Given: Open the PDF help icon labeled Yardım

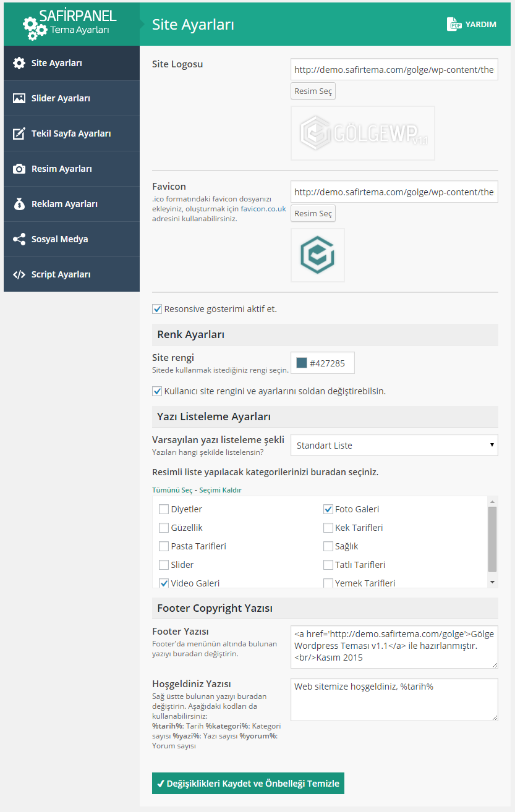Looking at the screenshot, I should point(455,24).
